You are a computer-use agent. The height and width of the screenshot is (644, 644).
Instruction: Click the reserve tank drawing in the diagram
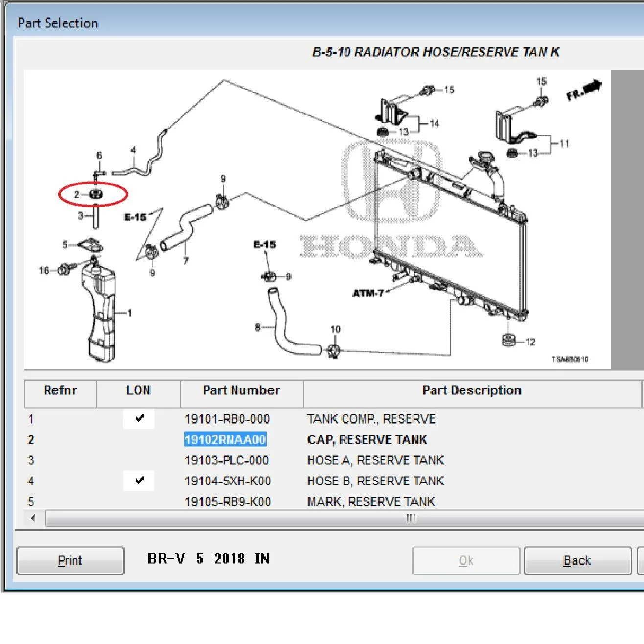coord(100,311)
